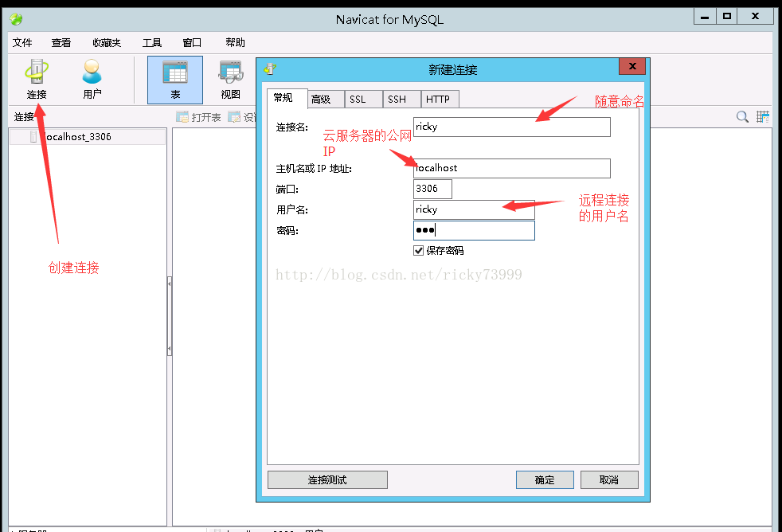This screenshot has height=532, width=782.
Task: Click the 用户名 (User name) field
Action: point(474,209)
